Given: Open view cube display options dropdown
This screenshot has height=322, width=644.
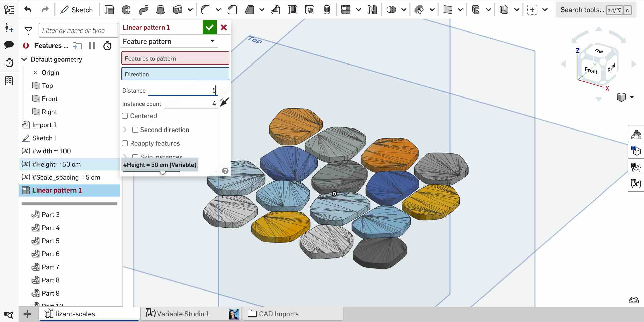Looking at the screenshot, I should point(632,97).
